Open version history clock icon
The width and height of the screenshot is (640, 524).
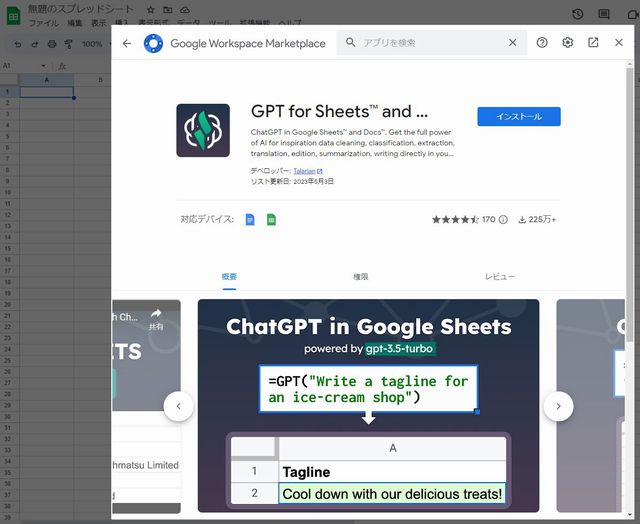(x=578, y=14)
